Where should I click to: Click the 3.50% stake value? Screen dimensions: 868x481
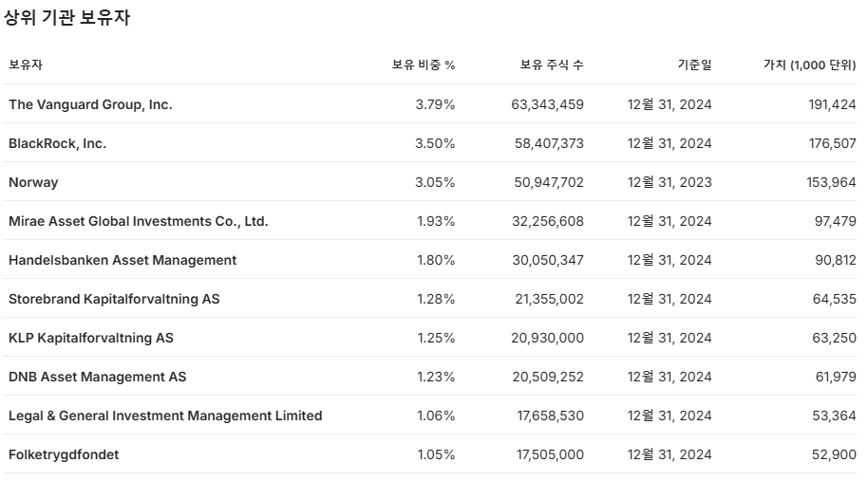click(435, 143)
